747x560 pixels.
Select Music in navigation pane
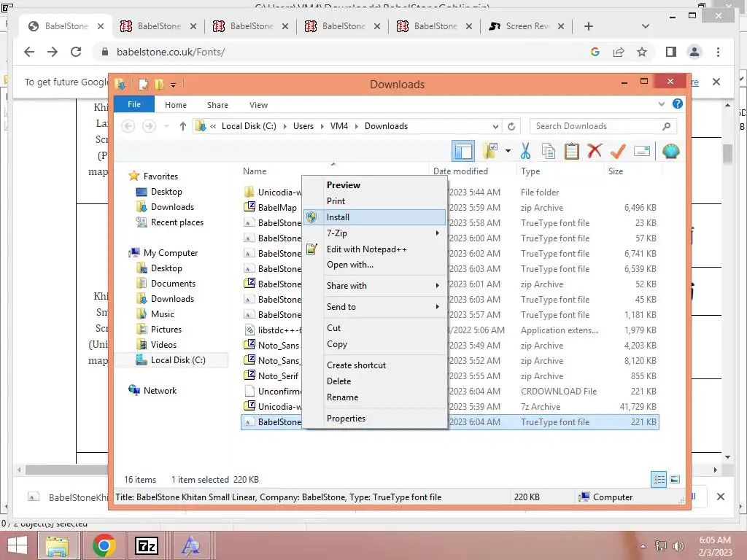[163, 314]
